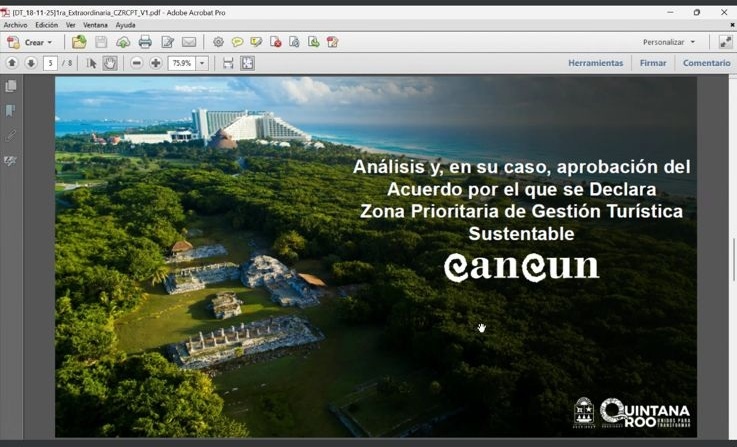This screenshot has width=737, height=447.
Task: Click the edit text and images icon
Action: click(167, 42)
